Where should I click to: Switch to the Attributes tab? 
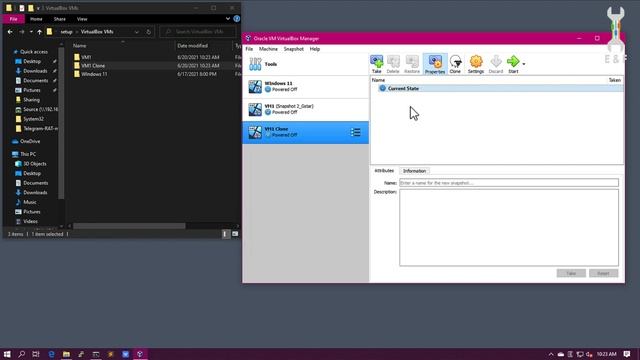[x=384, y=171]
